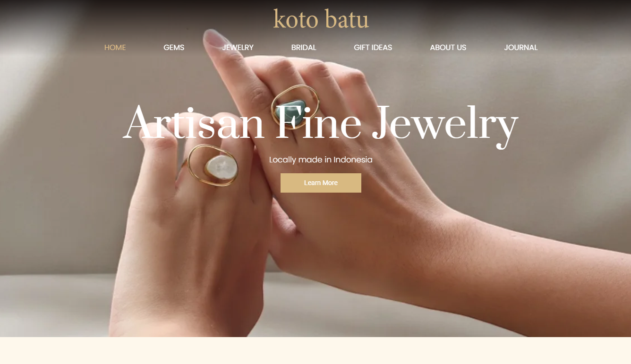Click the Locally made in Indonesia text

point(321,160)
